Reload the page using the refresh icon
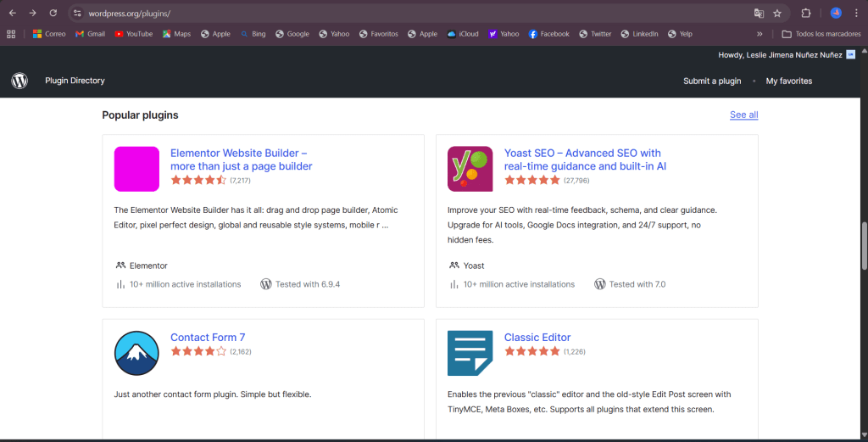 click(53, 14)
